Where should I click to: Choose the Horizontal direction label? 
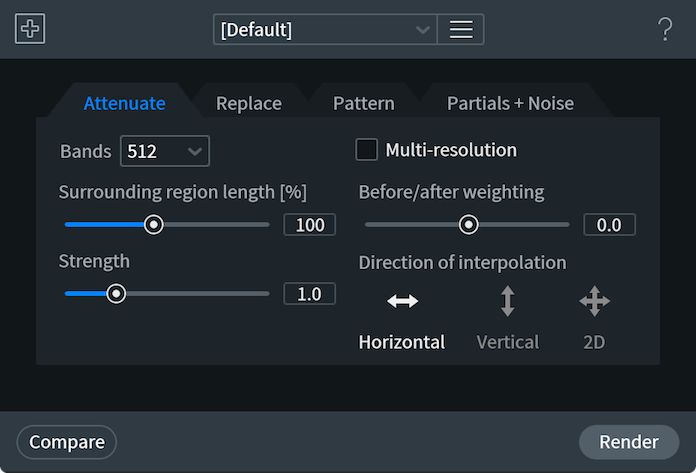(402, 342)
